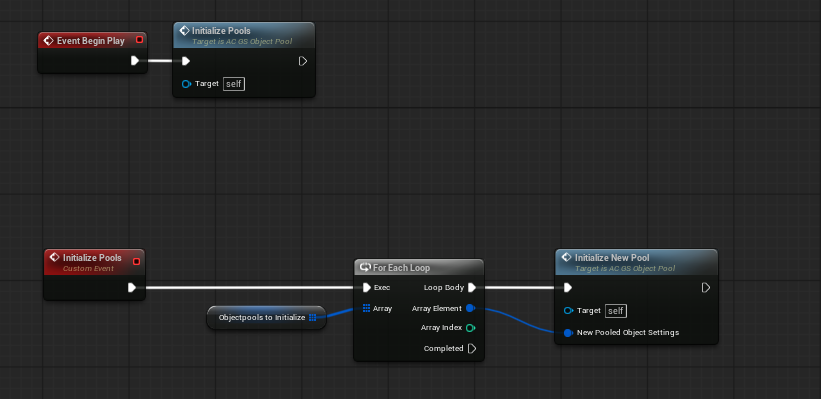Select the Objectpools to Initialize variable node
Screen dimensions: 821x399
267,317
